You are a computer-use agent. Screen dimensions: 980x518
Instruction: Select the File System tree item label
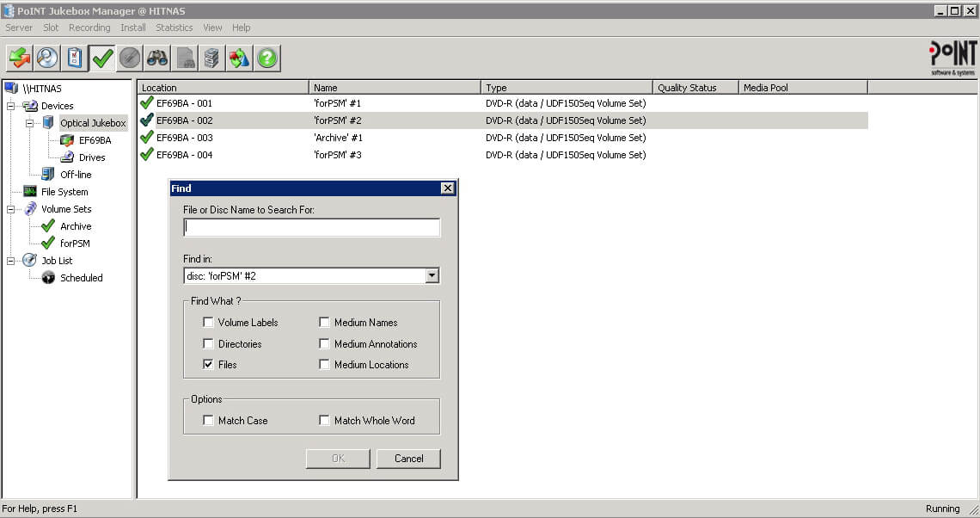click(64, 192)
